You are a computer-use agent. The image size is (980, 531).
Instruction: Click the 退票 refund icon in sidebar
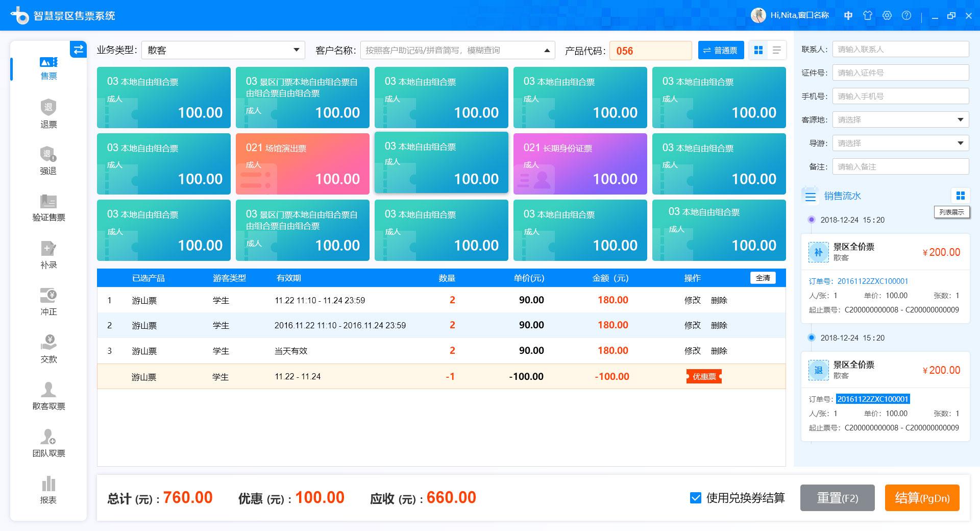click(x=48, y=108)
